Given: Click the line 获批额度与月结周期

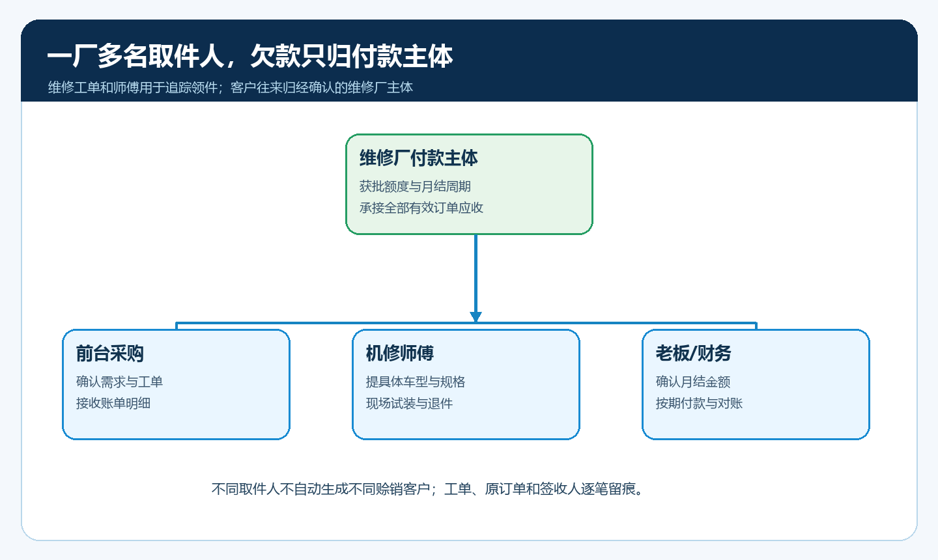Looking at the screenshot, I should coord(415,186).
